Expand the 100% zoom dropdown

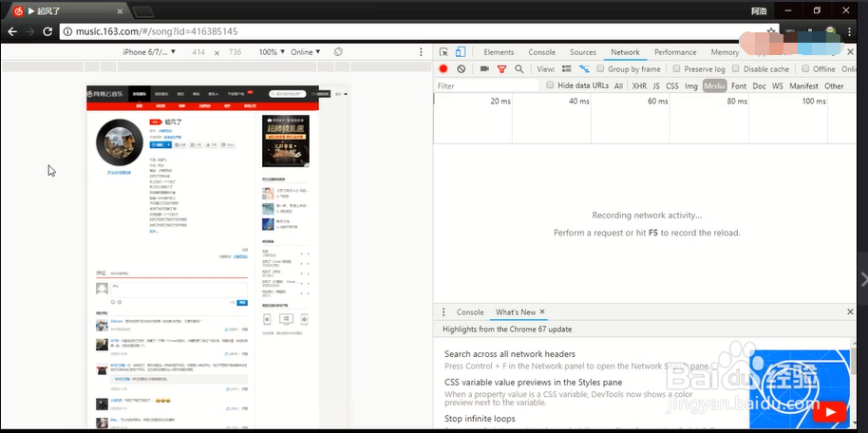point(272,52)
